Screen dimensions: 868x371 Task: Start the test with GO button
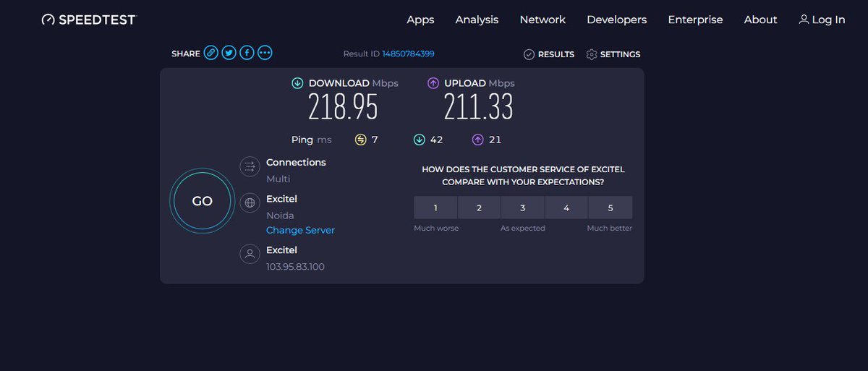202,201
